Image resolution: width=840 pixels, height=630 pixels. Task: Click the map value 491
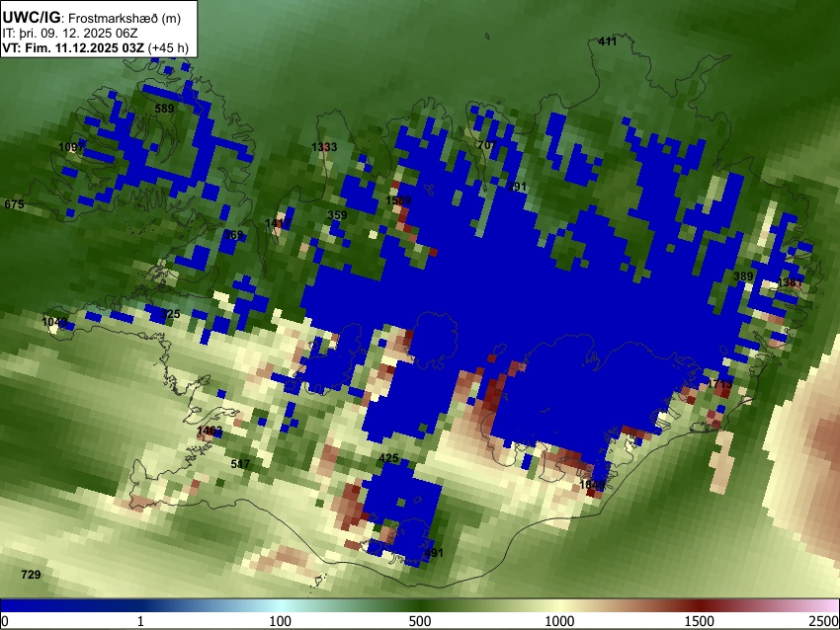click(x=434, y=553)
